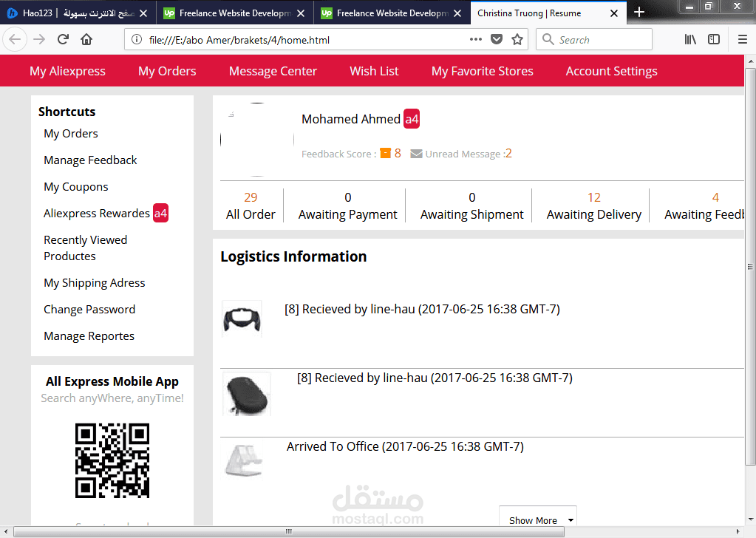Click the Arrived To Office logistics entry
The image size is (756, 538).
coord(405,446)
